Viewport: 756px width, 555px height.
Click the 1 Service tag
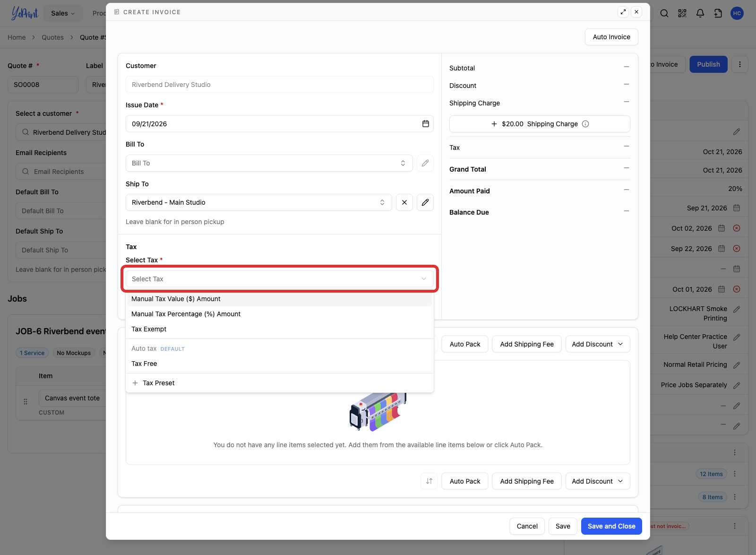point(32,353)
